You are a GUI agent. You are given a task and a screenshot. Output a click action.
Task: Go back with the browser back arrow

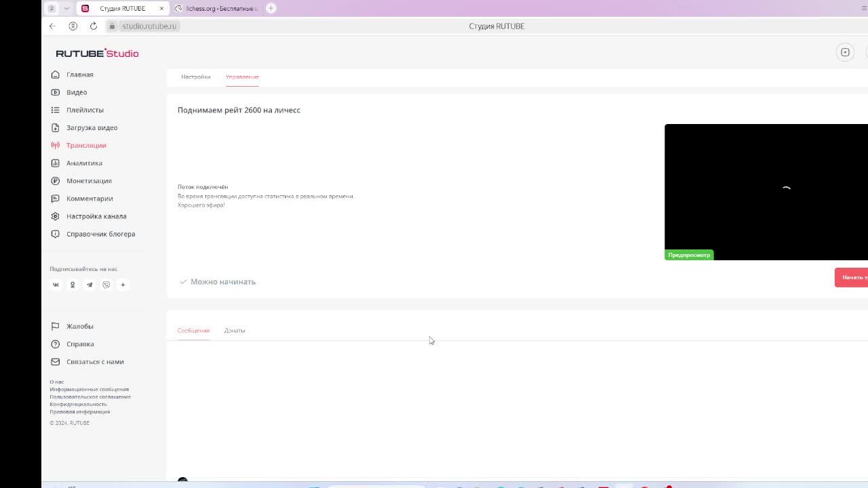coord(52,26)
